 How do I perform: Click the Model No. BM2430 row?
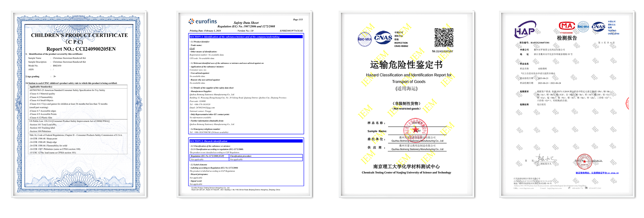point(45,66)
